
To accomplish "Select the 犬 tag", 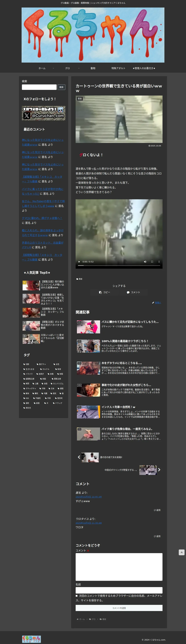I will pos(46,403).
